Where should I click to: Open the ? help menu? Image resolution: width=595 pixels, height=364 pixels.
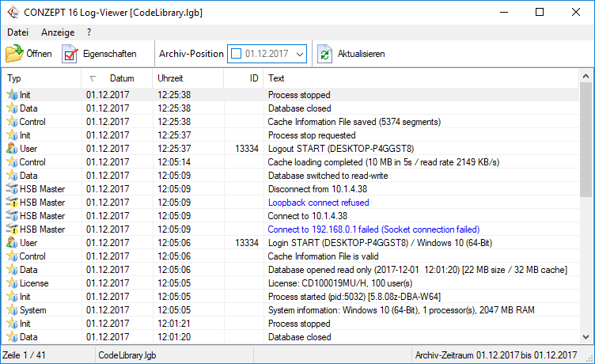pyautogui.click(x=89, y=32)
